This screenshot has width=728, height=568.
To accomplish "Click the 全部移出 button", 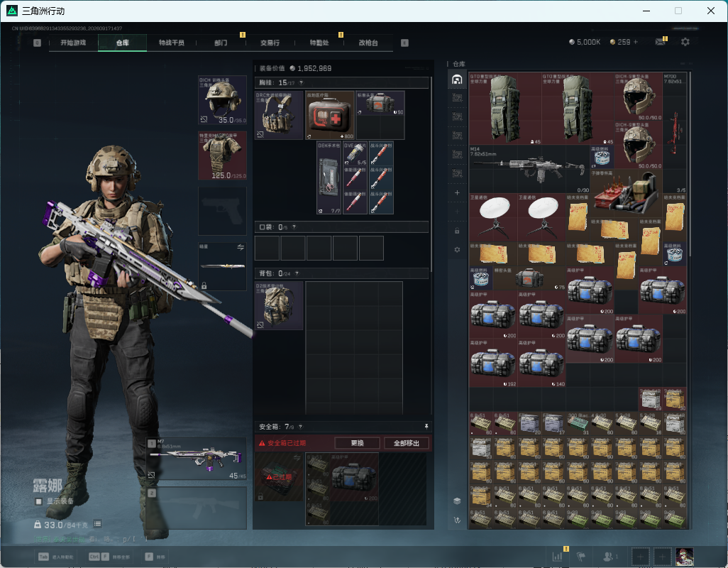I will pos(407,443).
